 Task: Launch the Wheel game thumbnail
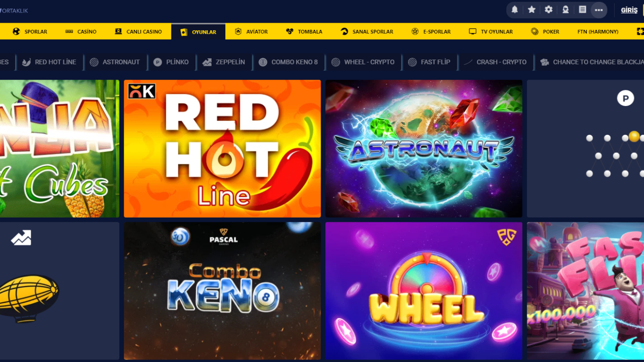tap(424, 291)
